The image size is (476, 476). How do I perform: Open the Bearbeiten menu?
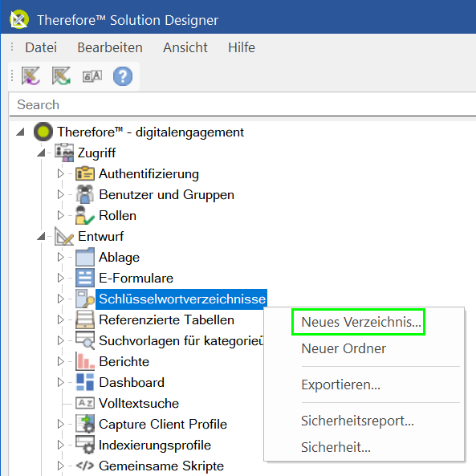coord(110,47)
